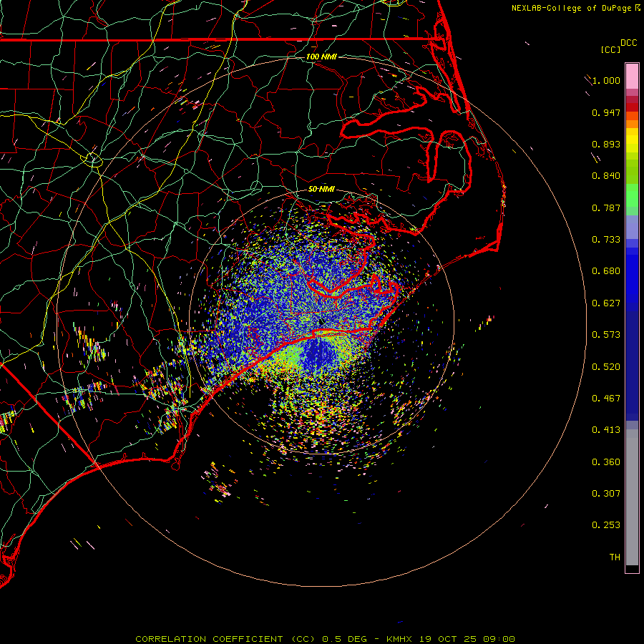Select the 0.947 scale value

pos(606,112)
